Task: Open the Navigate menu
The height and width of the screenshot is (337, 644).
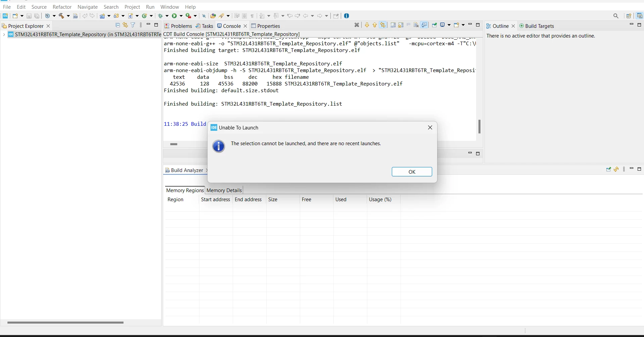Action: pos(87,7)
